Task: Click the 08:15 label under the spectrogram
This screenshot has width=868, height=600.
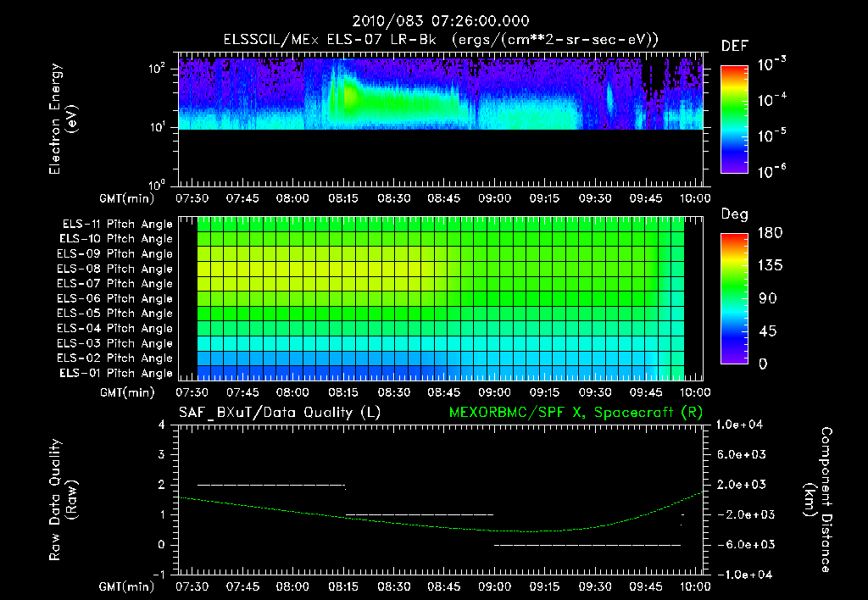Action: [343, 198]
